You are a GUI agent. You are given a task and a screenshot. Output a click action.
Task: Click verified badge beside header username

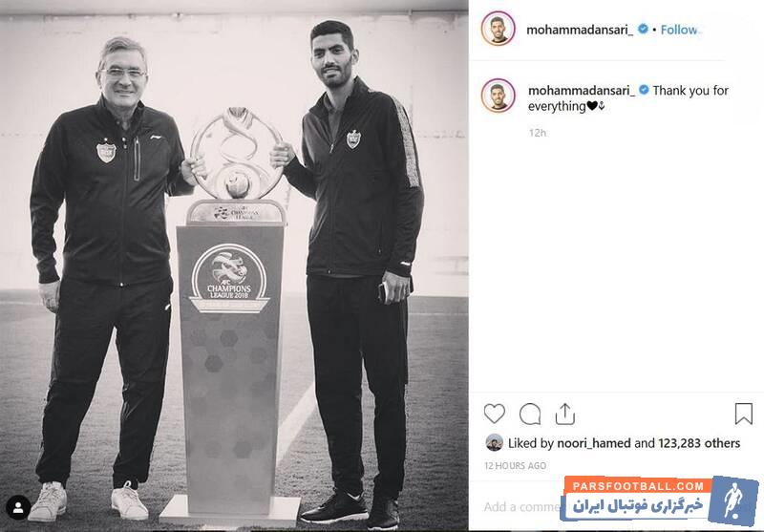click(643, 30)
